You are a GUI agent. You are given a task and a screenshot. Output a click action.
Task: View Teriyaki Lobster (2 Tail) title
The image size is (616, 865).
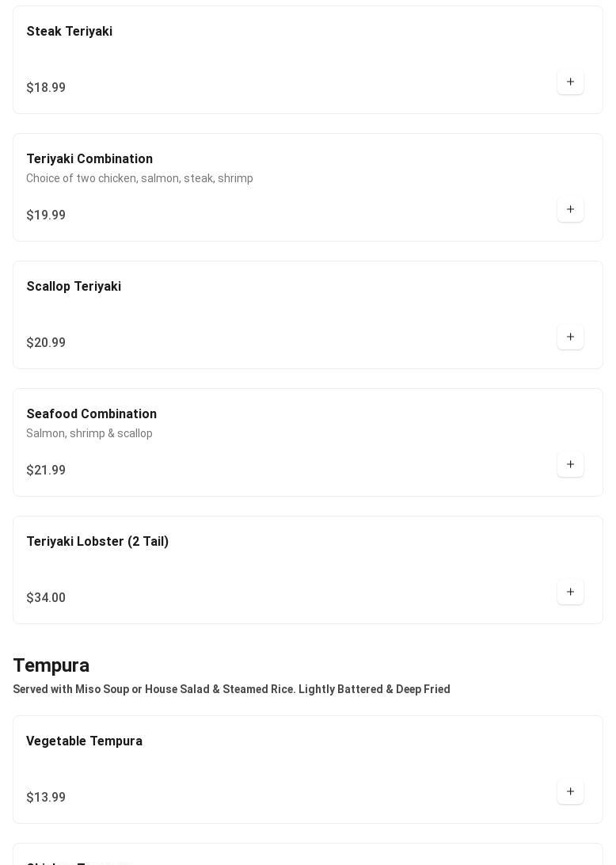(x=97, y=542)
